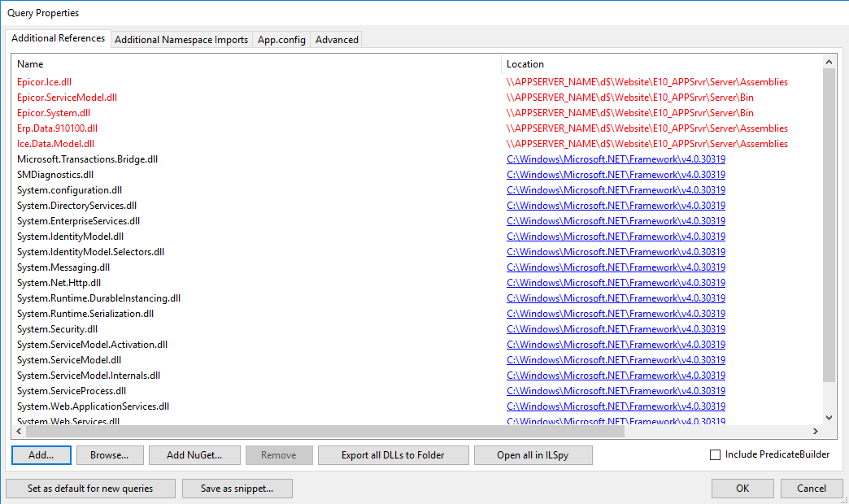This screenshot has width=849, height=504.
Task: Click the horizontal scrollbar thumb
Action: click(x=324, y=431)
